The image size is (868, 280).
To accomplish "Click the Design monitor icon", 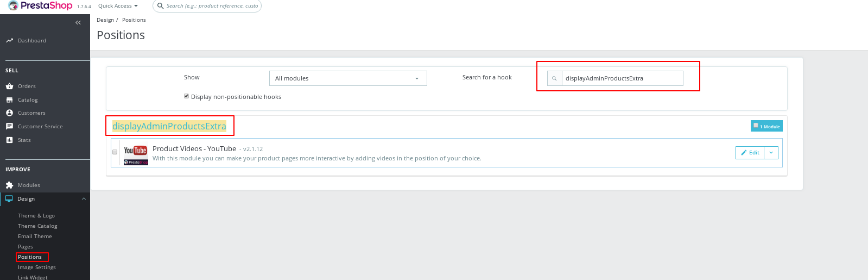I will (x=9, y=198).
